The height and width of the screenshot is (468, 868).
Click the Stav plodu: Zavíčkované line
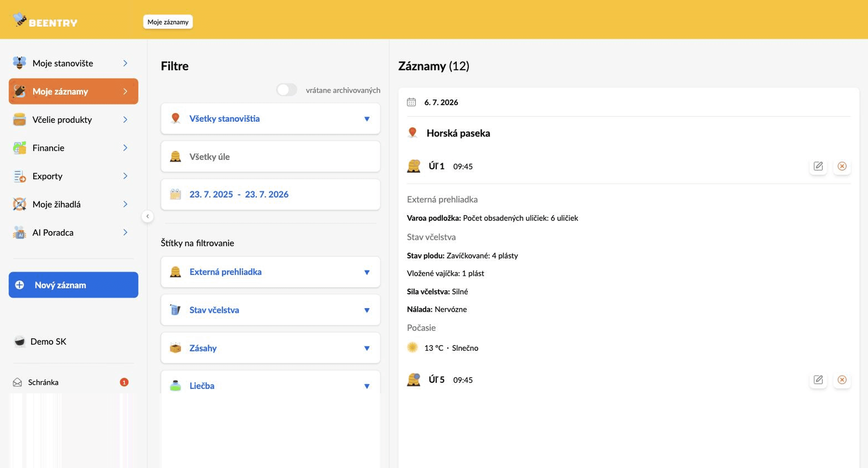click(x=462, y=255)
